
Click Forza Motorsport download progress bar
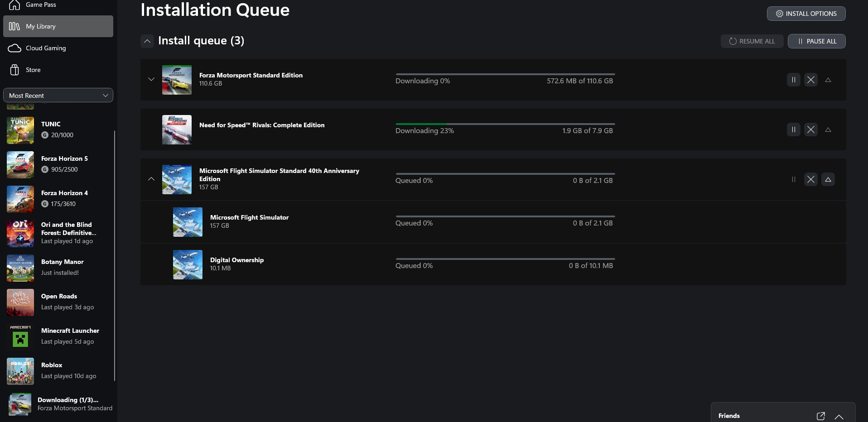point(505,74)
